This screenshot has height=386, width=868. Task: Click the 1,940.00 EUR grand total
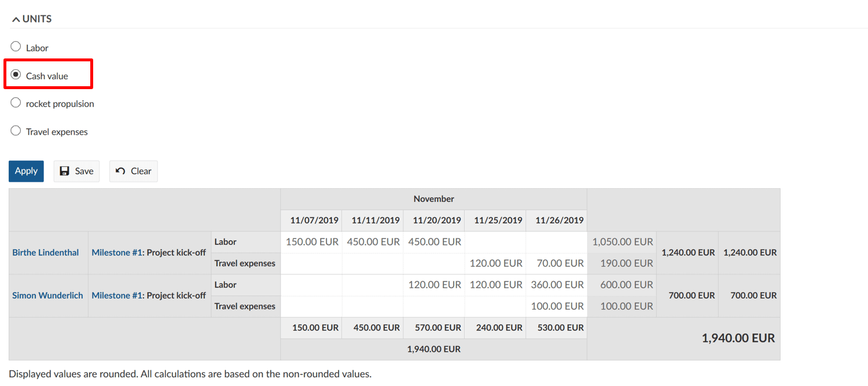pos(738,338)
